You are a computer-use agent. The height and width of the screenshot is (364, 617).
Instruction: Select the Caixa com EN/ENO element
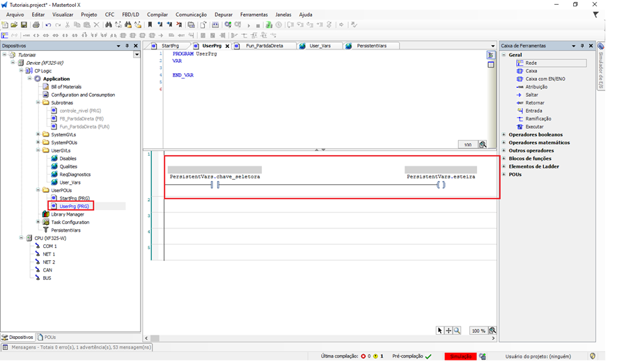[x=545, y=79]
